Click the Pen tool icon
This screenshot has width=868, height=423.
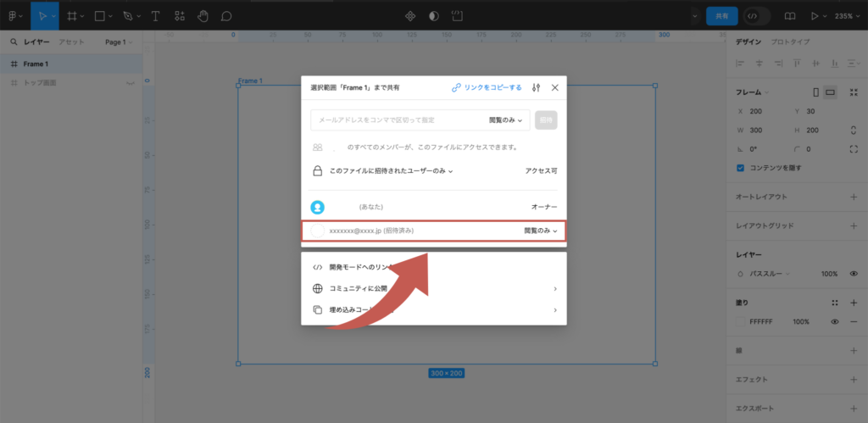tap(127, 15)
